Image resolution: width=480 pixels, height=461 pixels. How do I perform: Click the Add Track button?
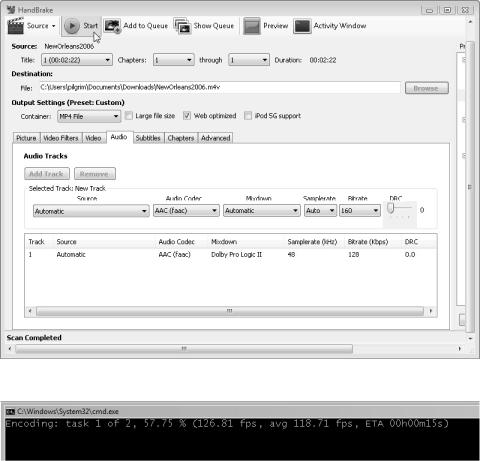click(47, 174)
